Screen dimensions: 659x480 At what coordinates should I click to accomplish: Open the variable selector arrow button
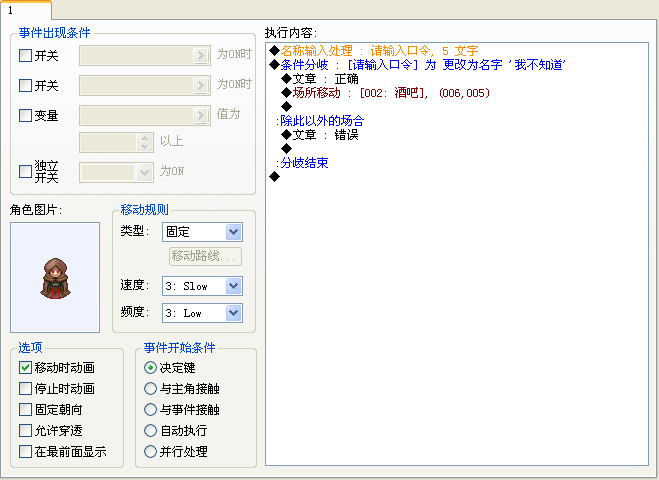pyautogui.click(x=201, y=115)
